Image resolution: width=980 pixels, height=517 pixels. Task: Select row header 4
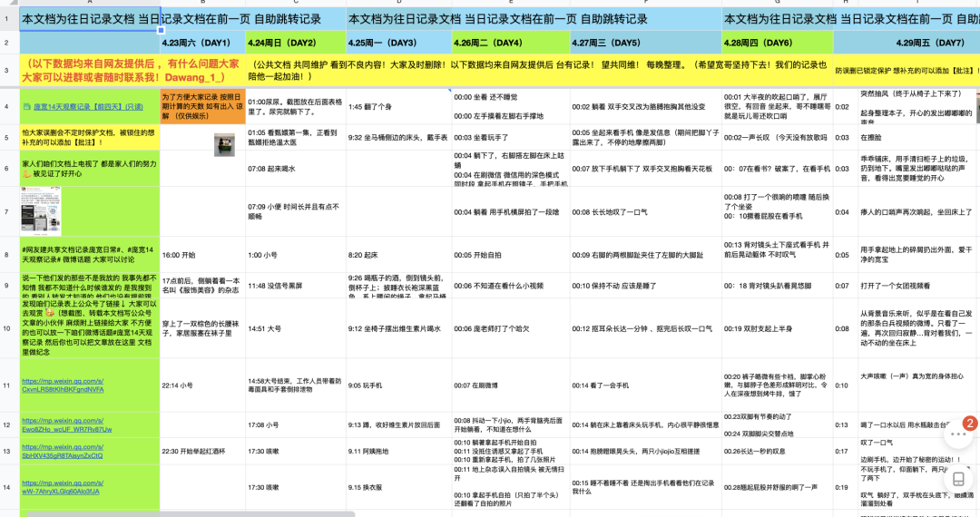7,107
